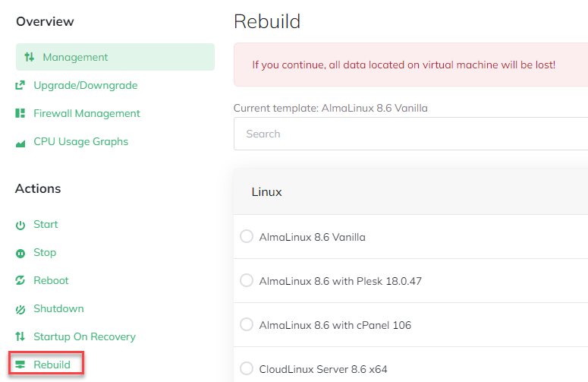The width and height of the screenshot is (588, 382).
Task: Click the CPU Usage Graphs chart icon
Action: pos(20,142)
